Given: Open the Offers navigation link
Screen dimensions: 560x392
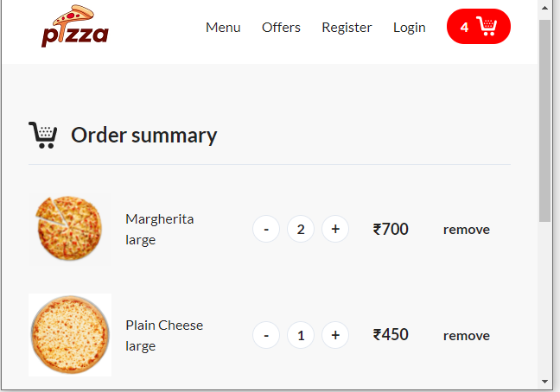Looking at the screenshot, I should click(281, 27).
